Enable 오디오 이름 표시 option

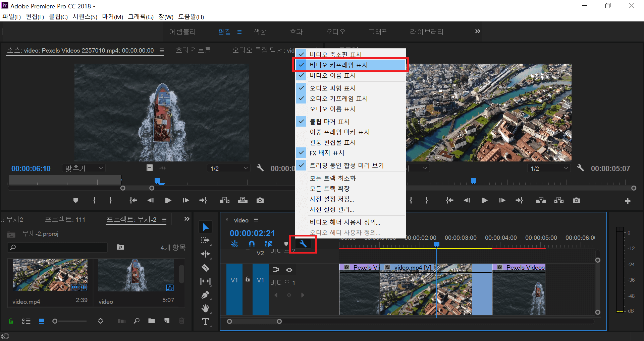351,109
